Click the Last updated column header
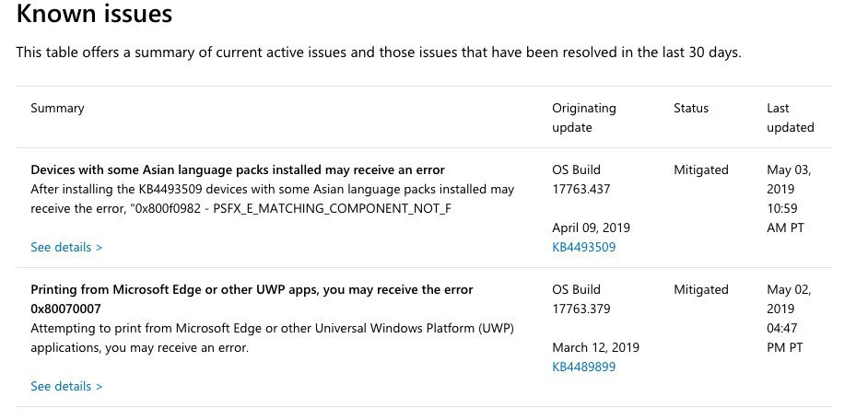This screenshot has width=868, height=420. (x=790, y=117)
